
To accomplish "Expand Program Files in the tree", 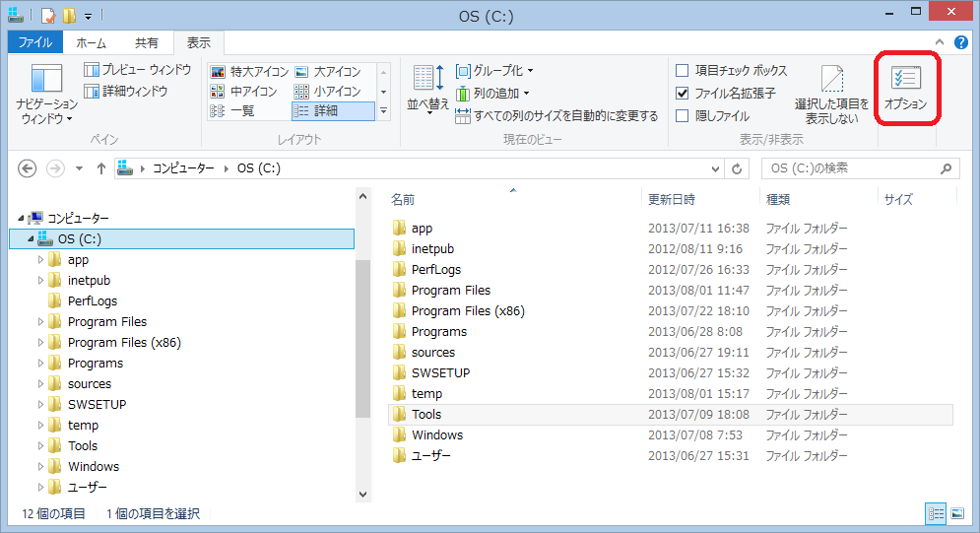I will 41,322.
